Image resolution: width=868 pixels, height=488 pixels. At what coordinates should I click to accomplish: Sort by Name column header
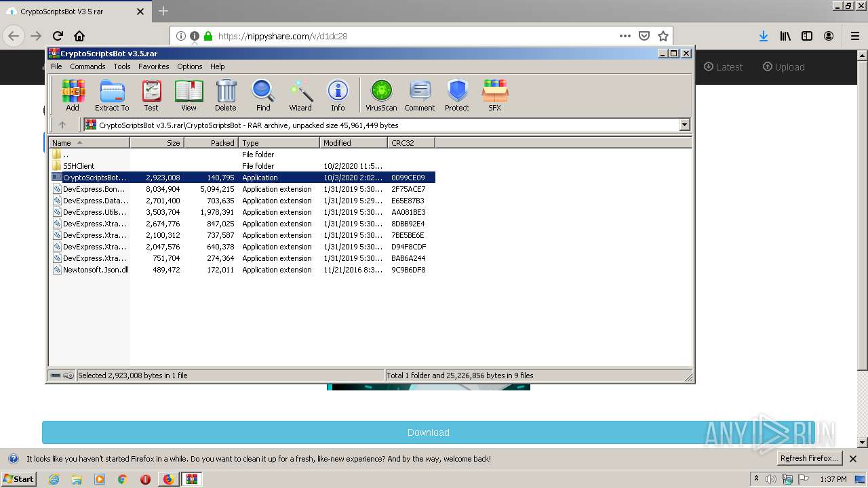click(89, 143)
